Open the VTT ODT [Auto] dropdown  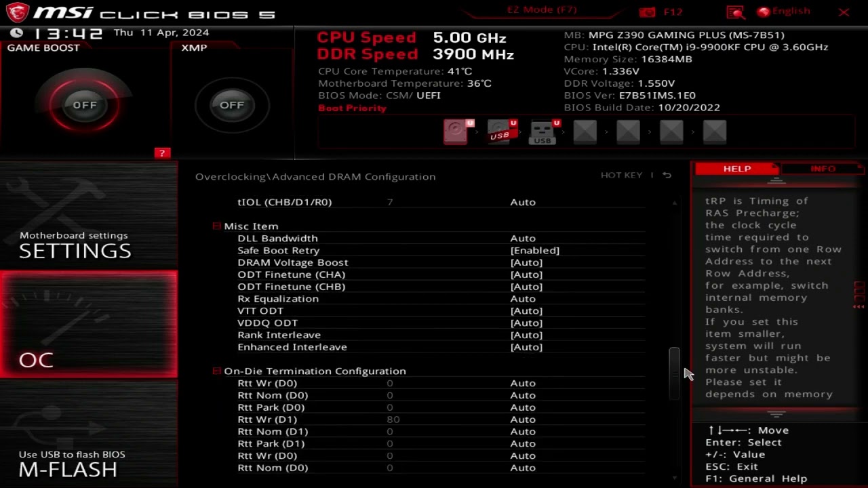click(x=526, y=311)
